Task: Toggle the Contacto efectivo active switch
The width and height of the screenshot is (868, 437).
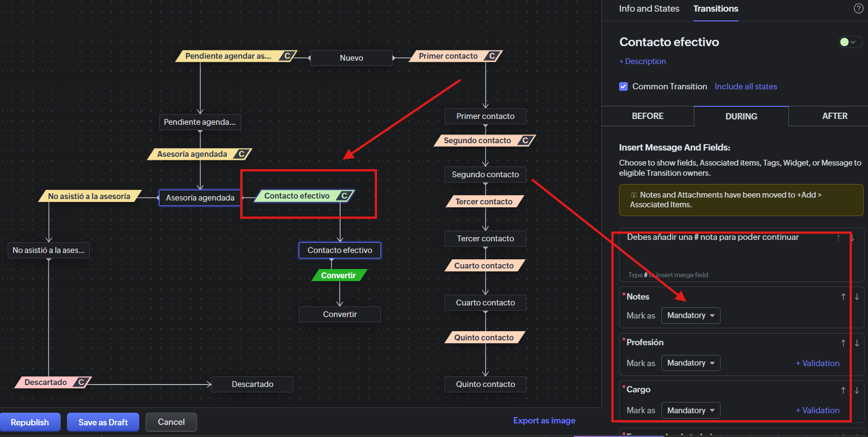Action: [849, 42]
